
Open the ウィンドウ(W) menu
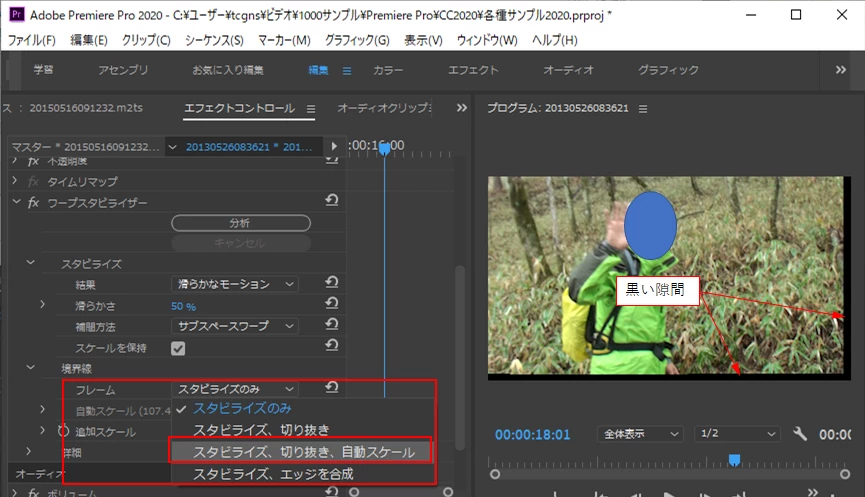[x=487, y=40]
